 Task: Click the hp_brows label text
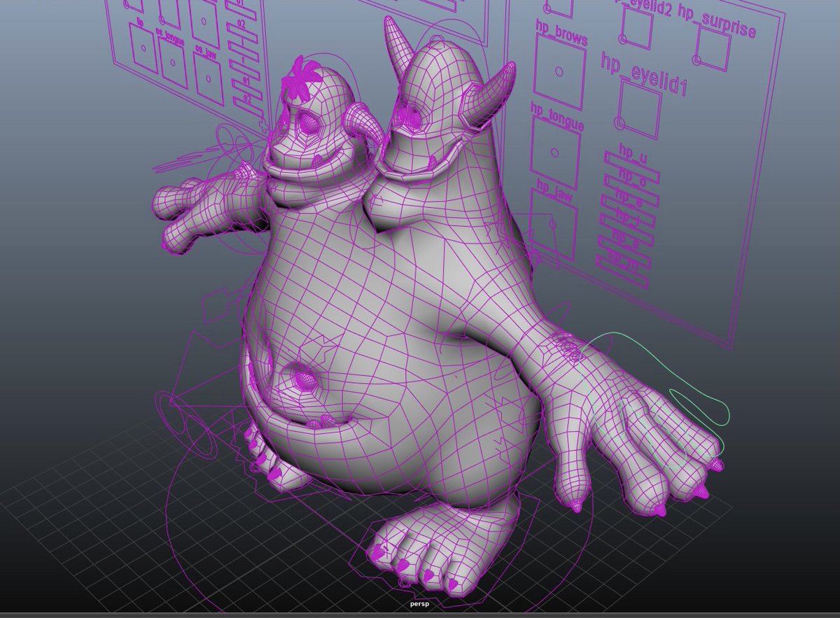(x=561, y=33)
